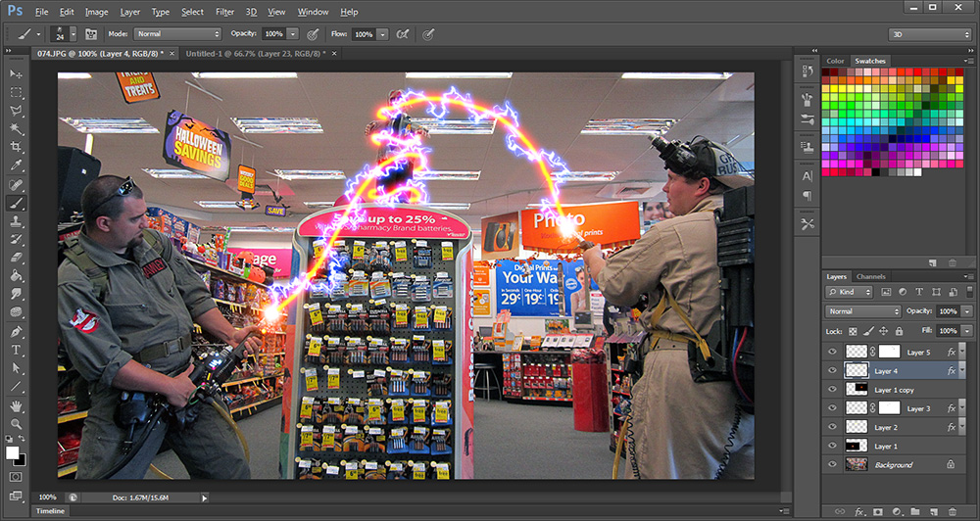This screenshot has height=521, width=980.
Task: Select the Crop tool
Action: point(17,147)
